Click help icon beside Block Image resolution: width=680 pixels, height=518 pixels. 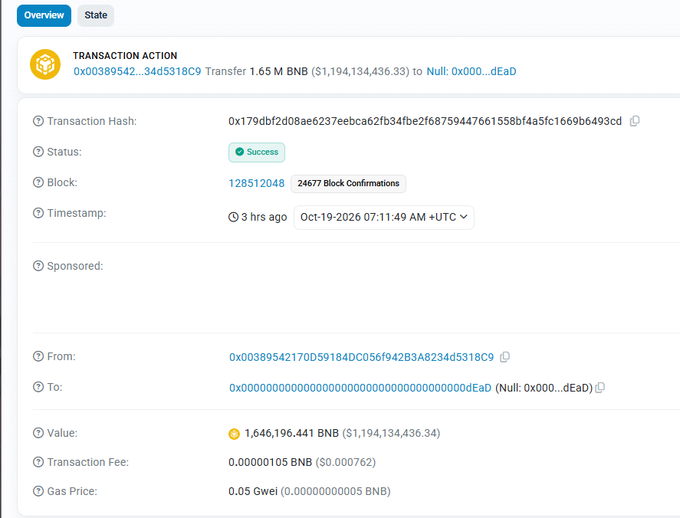click(x=38, y=182)
